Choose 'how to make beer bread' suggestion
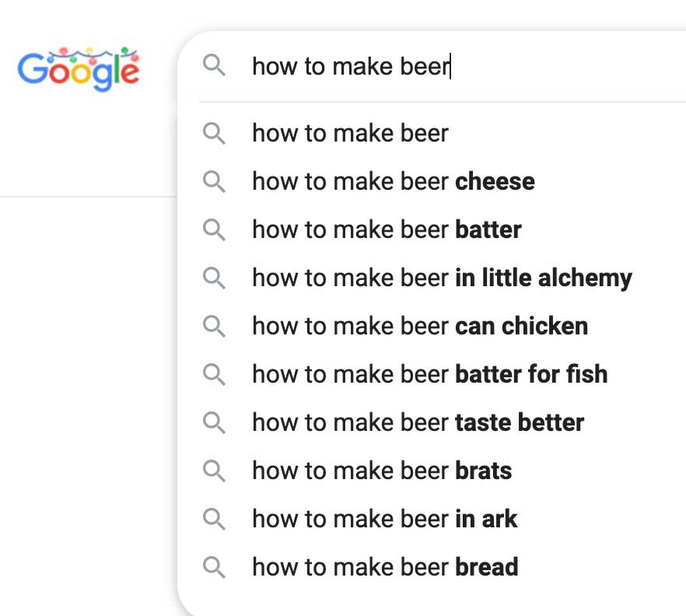 click(432, 567)
